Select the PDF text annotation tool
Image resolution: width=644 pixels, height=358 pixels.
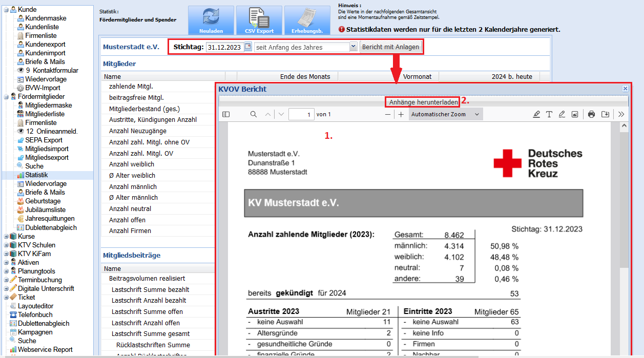549,114
